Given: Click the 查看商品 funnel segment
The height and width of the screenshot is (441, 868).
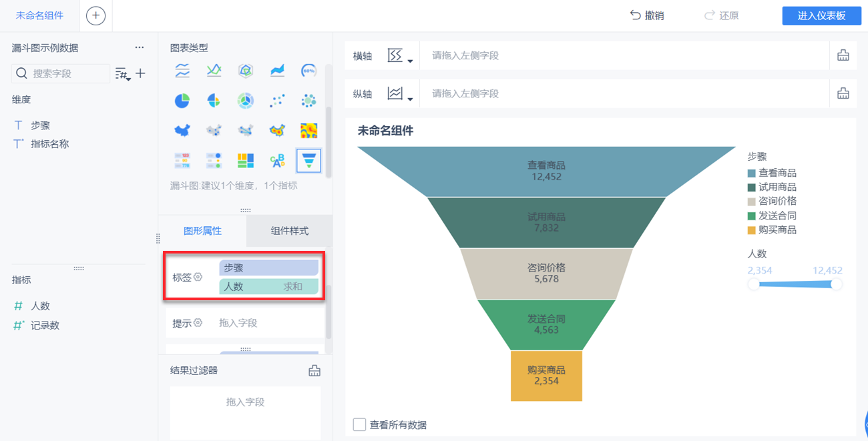Looking at the screenshot, I should click(x=546, y=171).
